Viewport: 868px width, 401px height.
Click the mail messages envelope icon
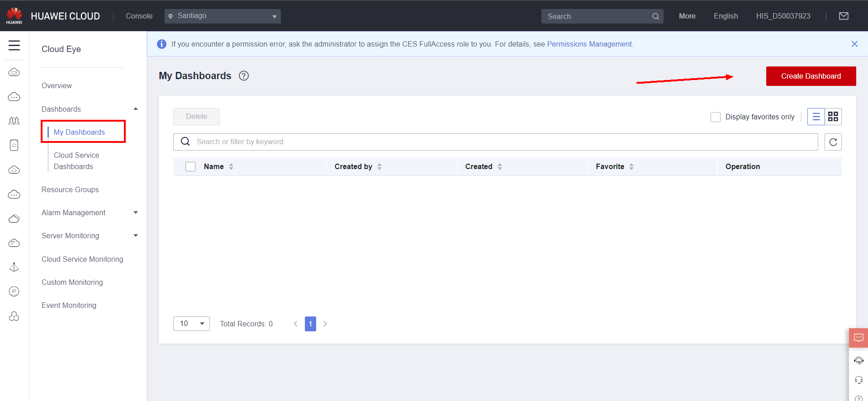click(844, 16)
